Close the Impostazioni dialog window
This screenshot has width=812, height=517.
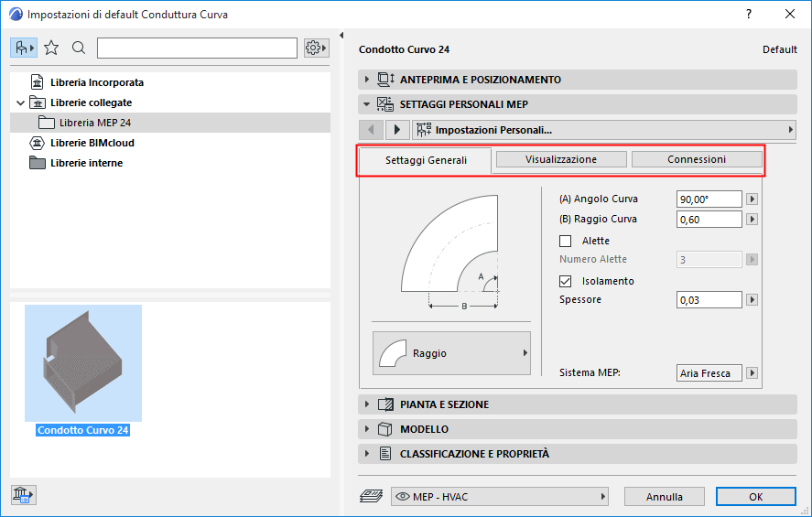[x=790, y=14]
